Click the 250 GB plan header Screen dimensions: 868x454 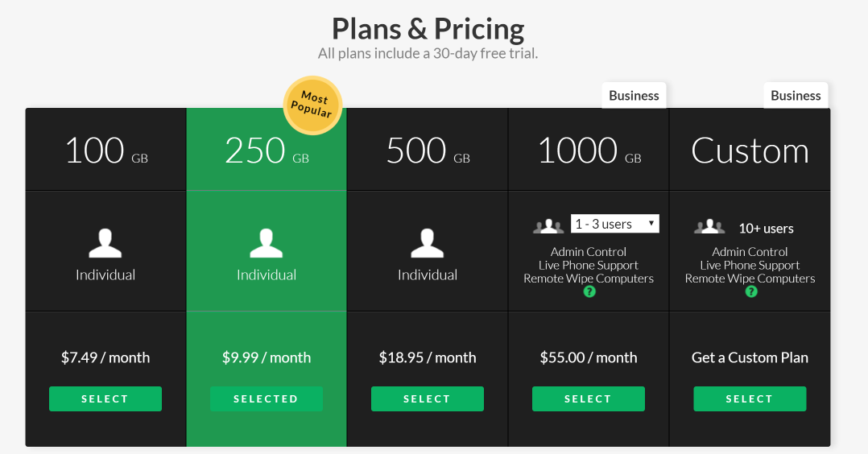tap(267, 151)
